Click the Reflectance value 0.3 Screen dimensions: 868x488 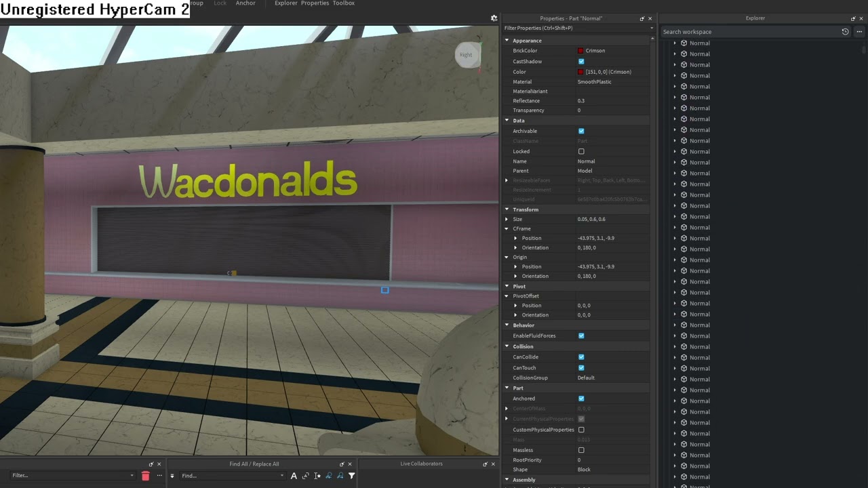pos(581,101)
